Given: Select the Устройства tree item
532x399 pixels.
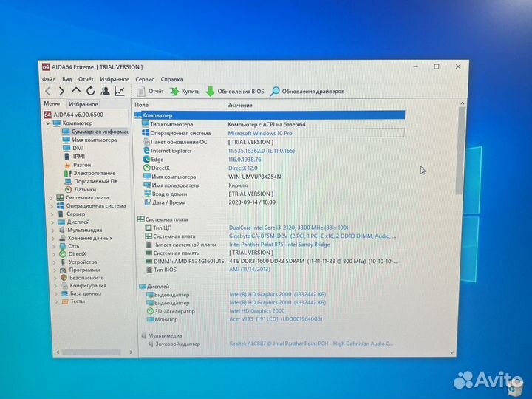Looking at the screenshot, I should click(78, 262).
